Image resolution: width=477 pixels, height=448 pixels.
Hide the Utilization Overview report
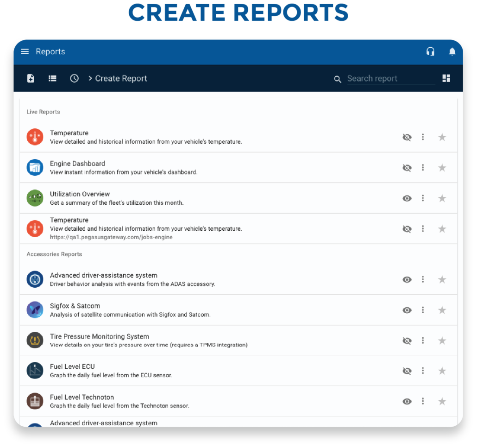[407, 198]
